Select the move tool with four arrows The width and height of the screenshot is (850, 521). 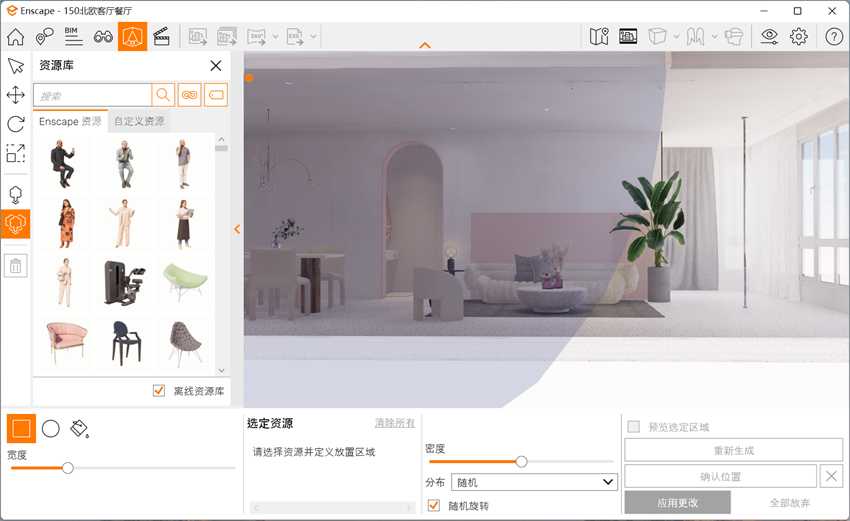pyautogui.click(x=15, y=95)
